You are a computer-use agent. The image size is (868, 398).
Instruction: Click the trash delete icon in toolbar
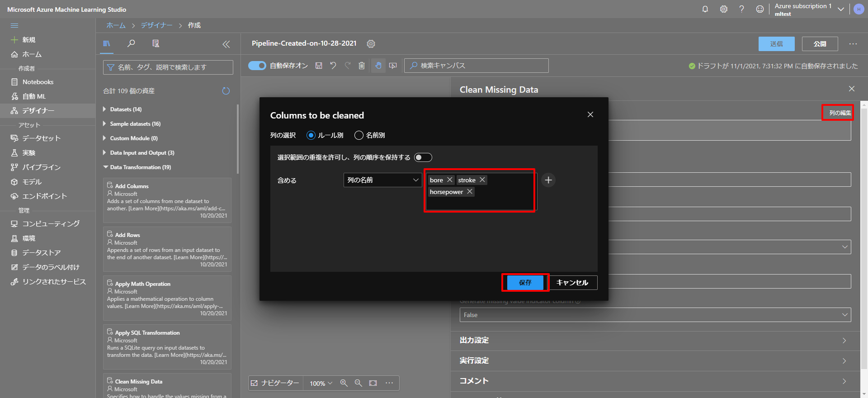(x=362, y=66)
